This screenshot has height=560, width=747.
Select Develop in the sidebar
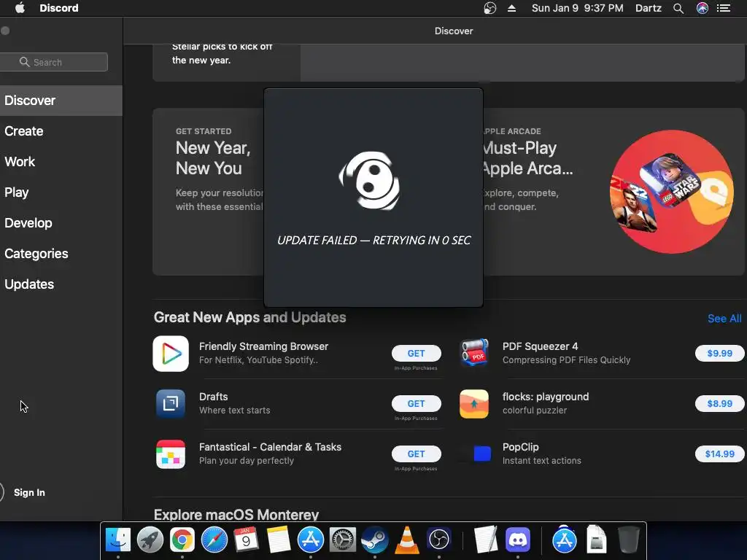(x=61, y=223)
